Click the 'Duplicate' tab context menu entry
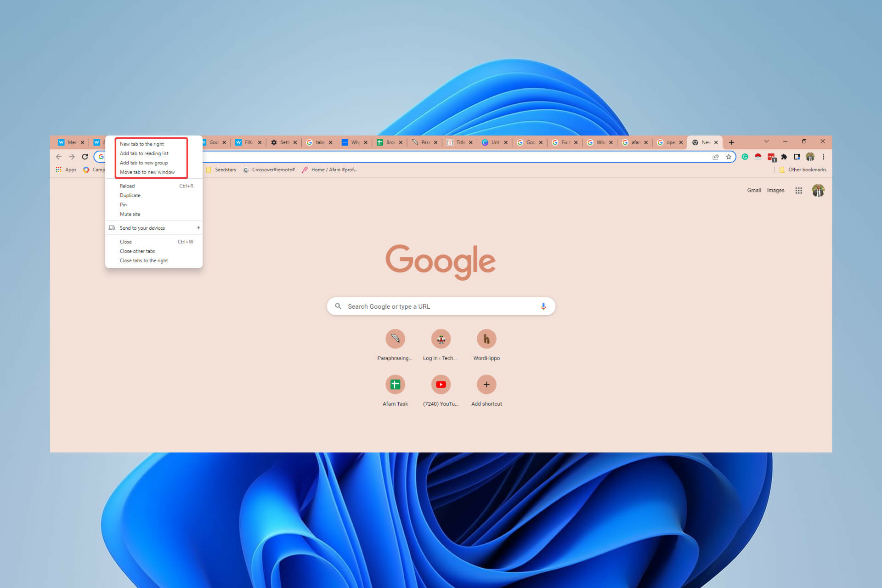Viewport: 882px width, 588px height. 130,195
